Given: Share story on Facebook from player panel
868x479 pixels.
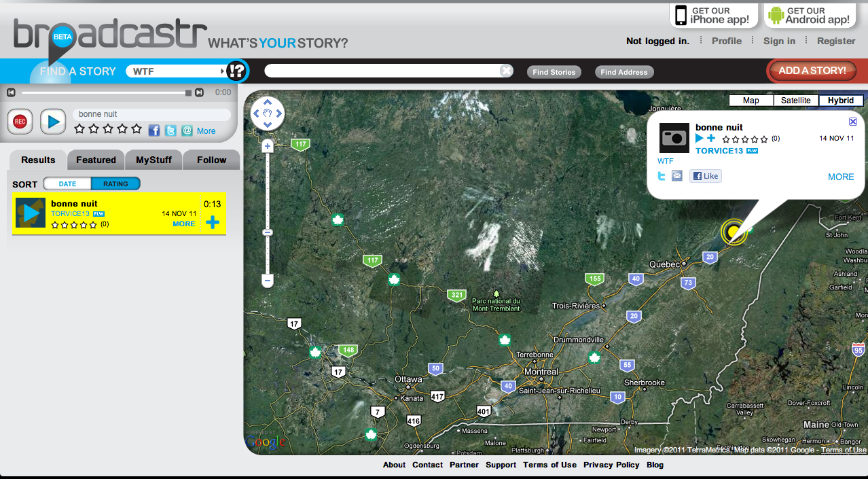Looking at the screenshot, I should tap(154, 130).
